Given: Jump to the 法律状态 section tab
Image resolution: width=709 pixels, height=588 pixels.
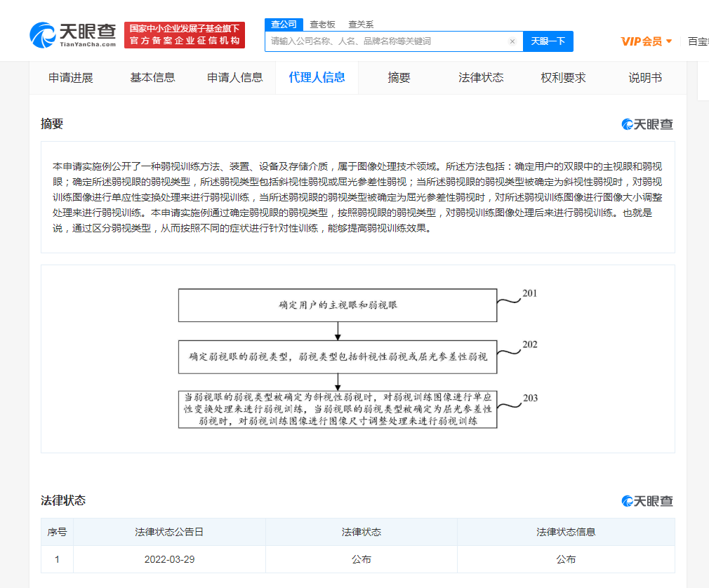Looking at the screenshot, I should point(481,78).
